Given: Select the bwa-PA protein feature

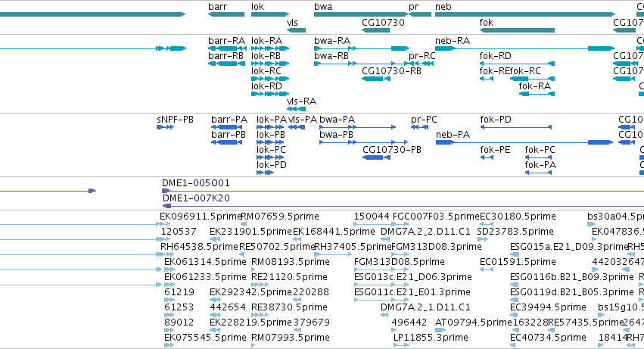Looking at the screenshot, I should [x=358, y=127].
